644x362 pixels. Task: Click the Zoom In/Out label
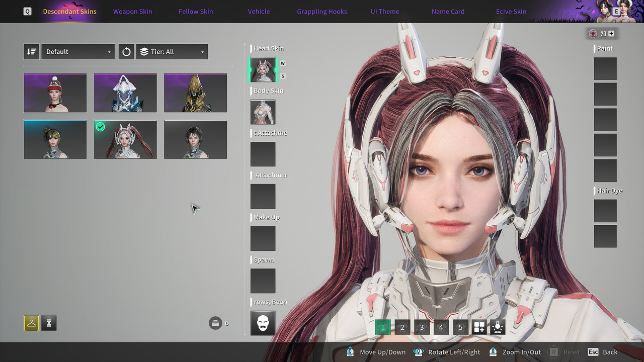click(x=522, y=352)
